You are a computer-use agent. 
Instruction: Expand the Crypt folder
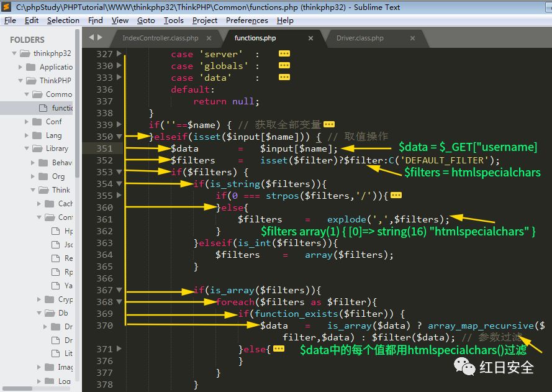coord(40,299)
